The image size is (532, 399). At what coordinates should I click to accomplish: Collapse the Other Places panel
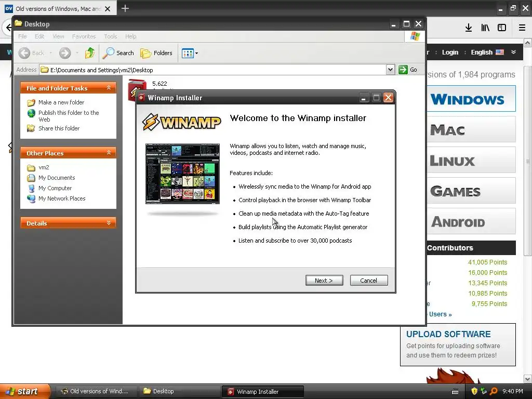[109, 153]
